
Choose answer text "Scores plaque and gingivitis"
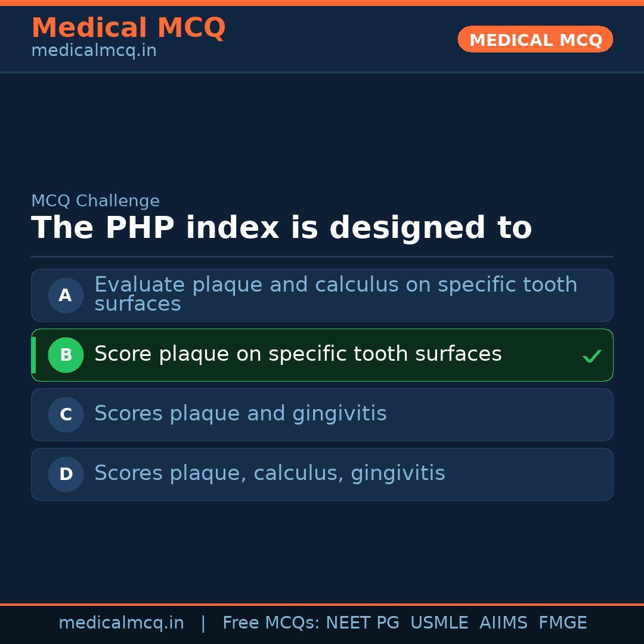coord(240,414)
